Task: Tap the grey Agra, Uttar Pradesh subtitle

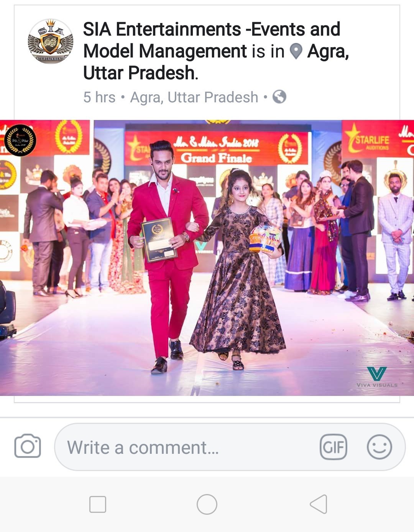Action: 194,98
